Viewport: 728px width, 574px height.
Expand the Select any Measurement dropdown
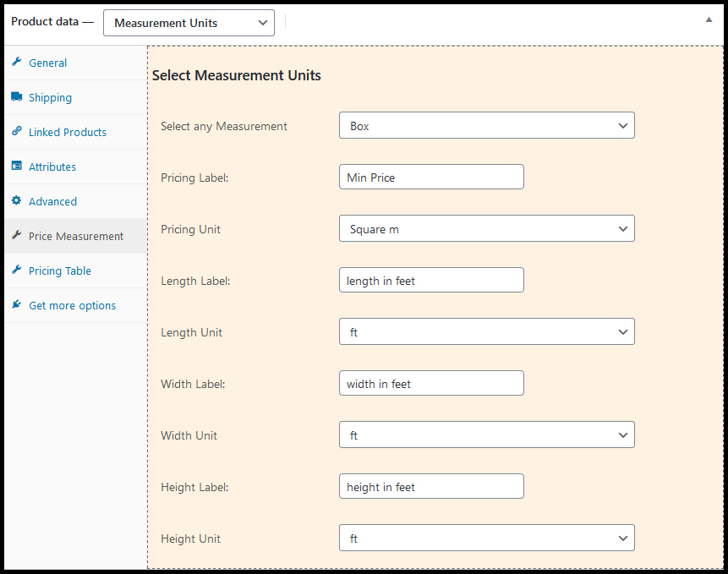click(x=486, y=126)
